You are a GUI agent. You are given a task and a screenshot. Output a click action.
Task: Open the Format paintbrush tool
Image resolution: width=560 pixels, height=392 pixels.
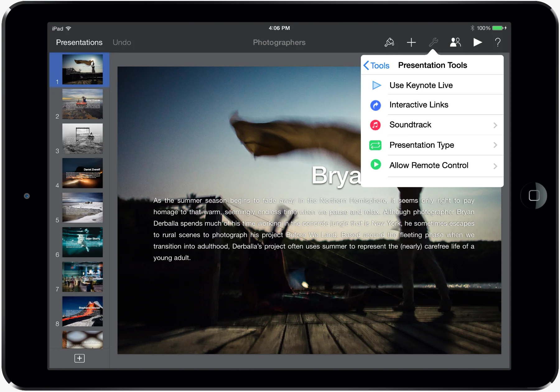[389, 42]
